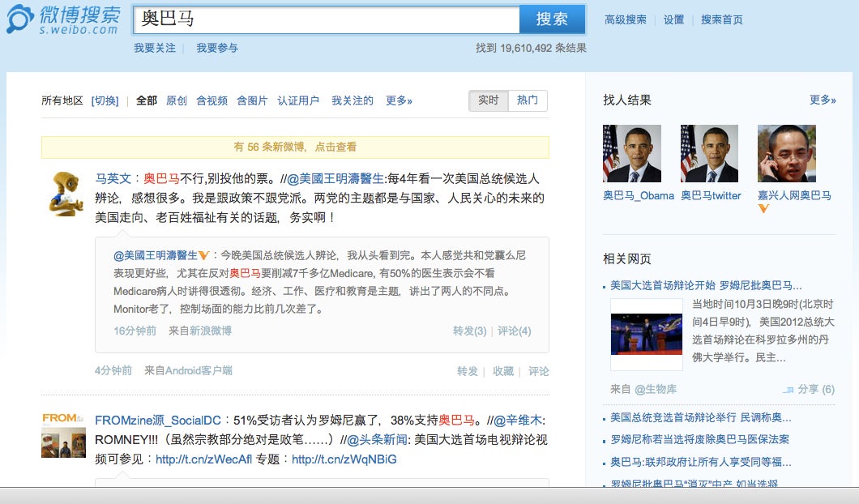Viewport: 859px width, 504px height.
Task: Click 收藏 on 马英文's post
Action: [503, 371]
